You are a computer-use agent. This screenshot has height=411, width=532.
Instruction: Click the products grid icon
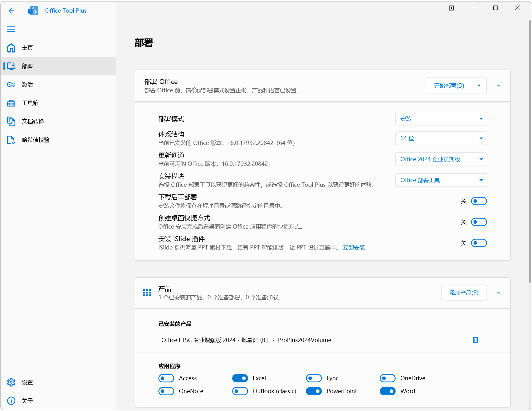tap(147, 293)
